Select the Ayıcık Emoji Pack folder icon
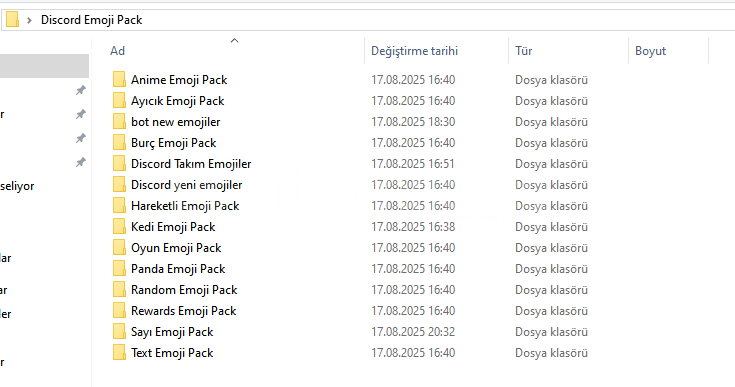This screenshot has width=735, height=387. click(x=119, y=101)
